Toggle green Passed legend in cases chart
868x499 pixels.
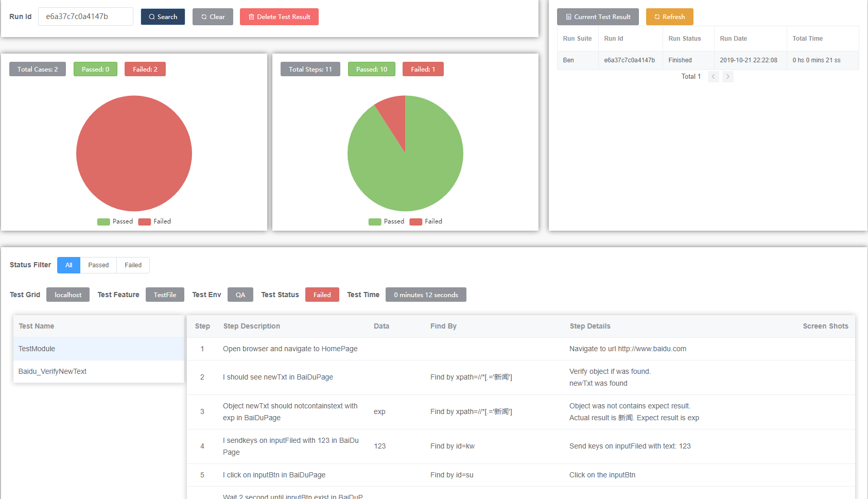coord(115,221)
